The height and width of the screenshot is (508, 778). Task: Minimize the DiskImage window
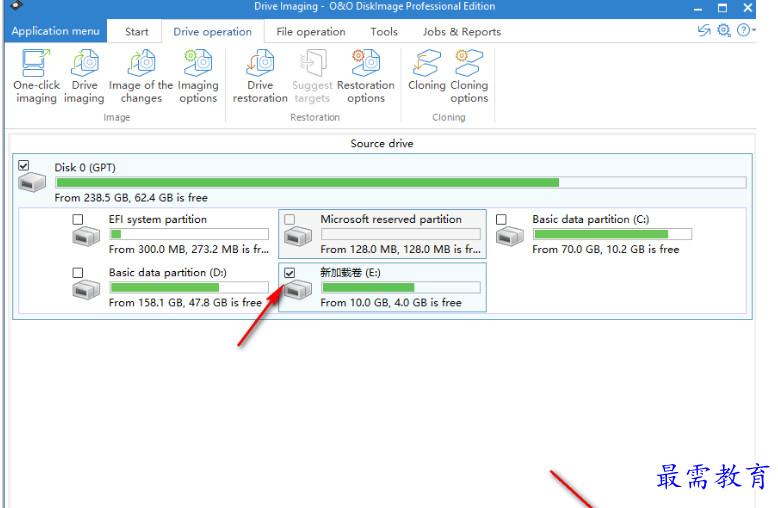[x=698, y=8]
